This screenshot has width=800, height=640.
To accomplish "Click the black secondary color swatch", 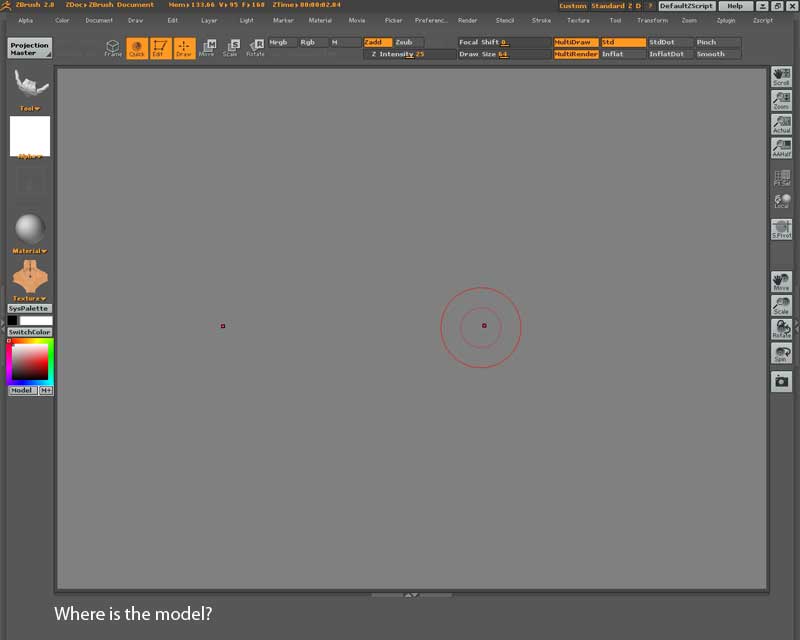I will pyautogui.click(x=13, y=321).
